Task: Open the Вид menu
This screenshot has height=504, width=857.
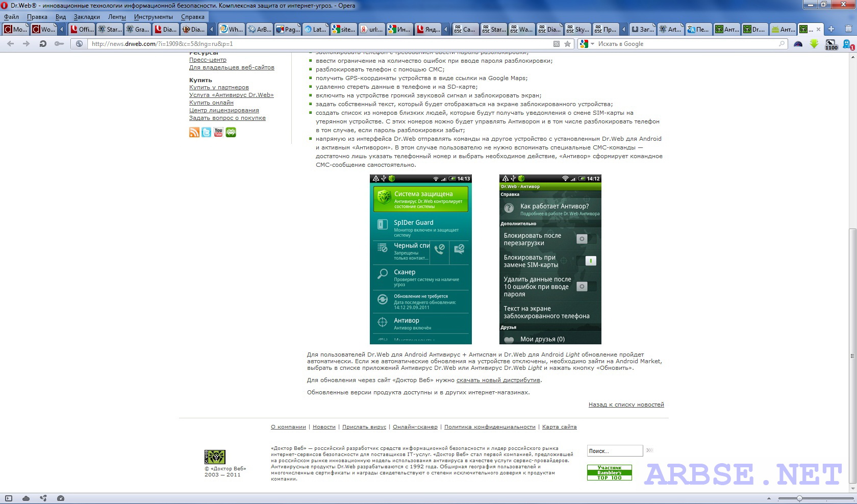Action: (61, 17)
